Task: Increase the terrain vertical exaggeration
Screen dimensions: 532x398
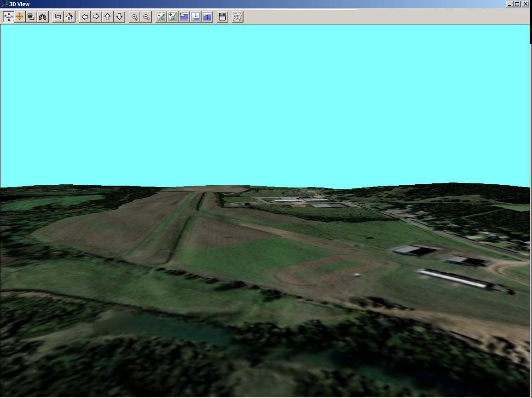Action: (172, 17)
